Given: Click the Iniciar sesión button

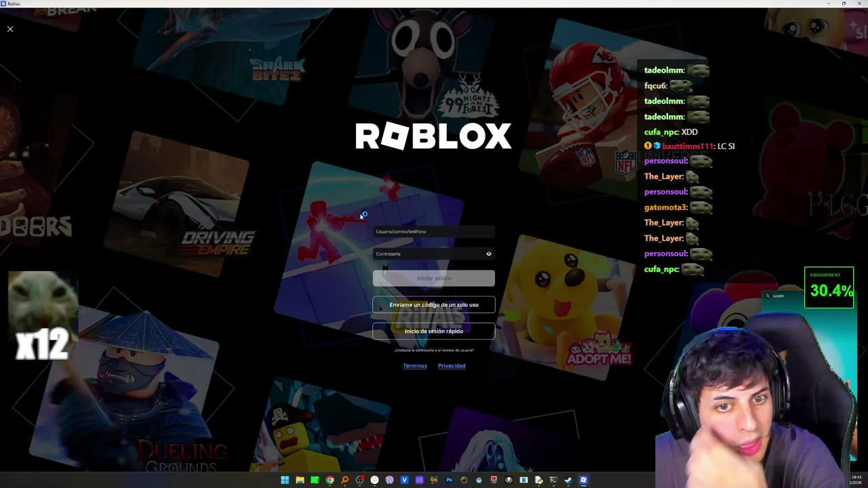Looking at the screenshot, I should (434, 279).
